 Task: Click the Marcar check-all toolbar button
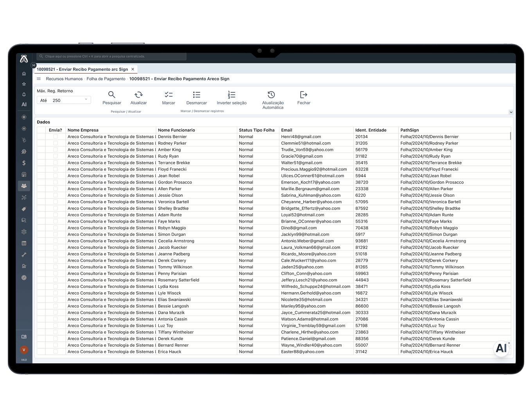coord(169,98)
